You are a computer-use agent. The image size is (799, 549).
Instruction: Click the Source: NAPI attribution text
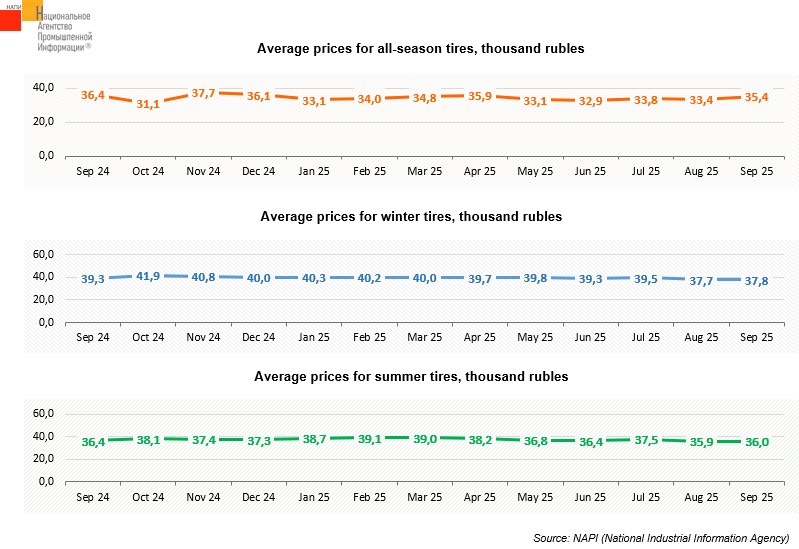click(661, 538)
